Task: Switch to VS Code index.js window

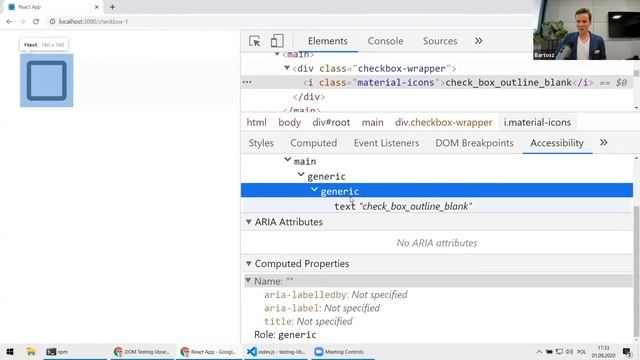Action: tap(276, 351)
